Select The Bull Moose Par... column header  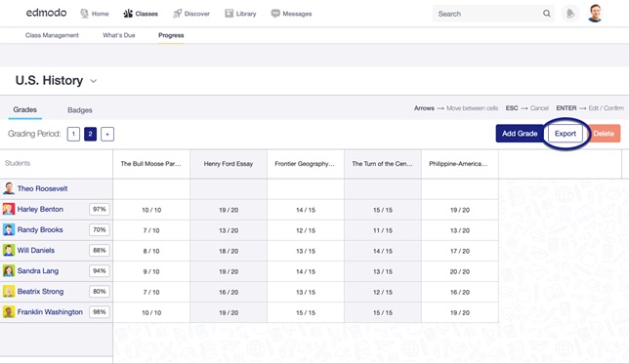pos(151,164)
